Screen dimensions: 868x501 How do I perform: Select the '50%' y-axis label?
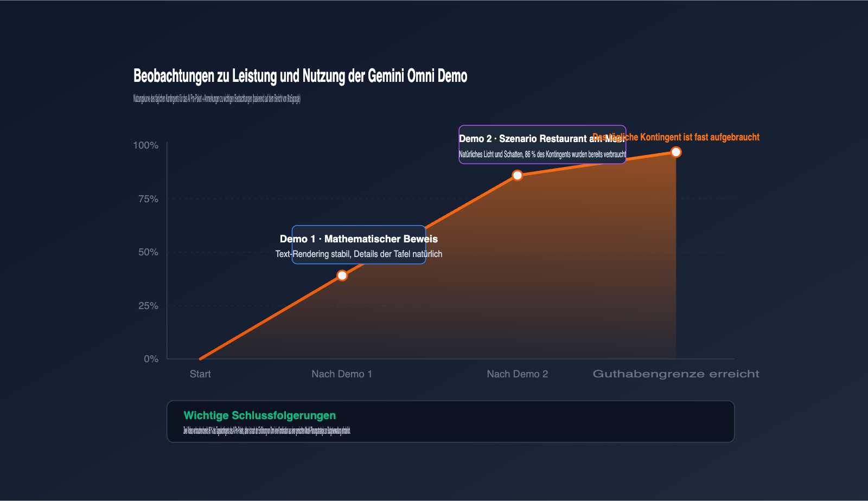148,252
